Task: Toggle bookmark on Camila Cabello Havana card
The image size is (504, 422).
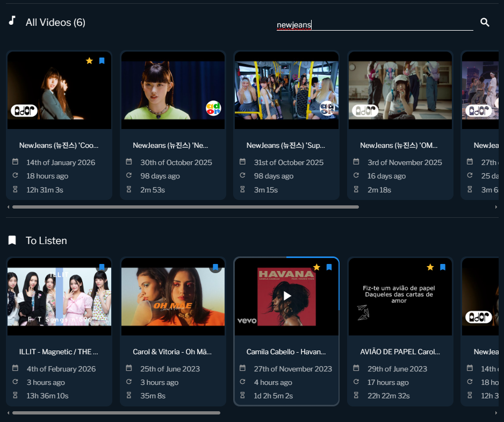Action: click(x=329, y=267)
